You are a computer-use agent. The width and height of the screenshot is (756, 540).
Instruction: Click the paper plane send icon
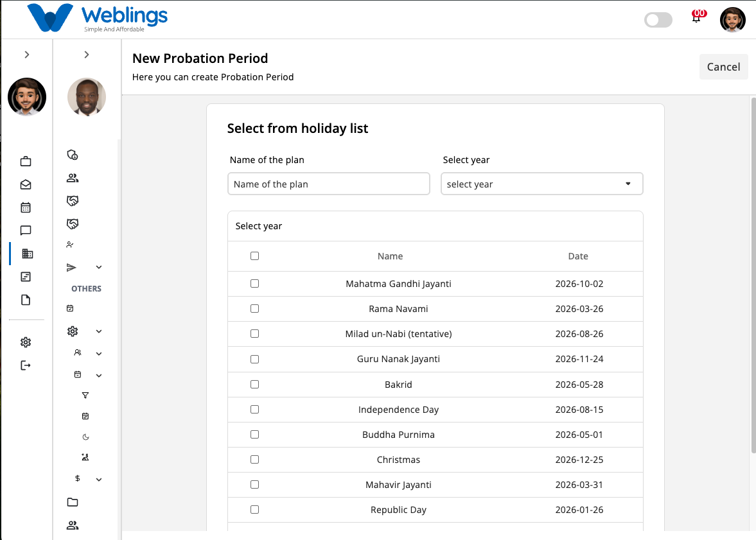point(71,268)
